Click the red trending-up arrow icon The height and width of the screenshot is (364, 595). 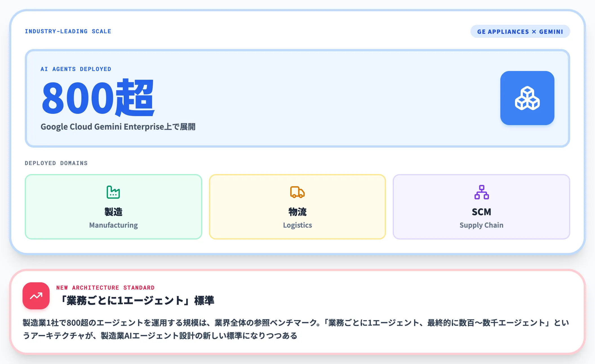tap(36, 296)
